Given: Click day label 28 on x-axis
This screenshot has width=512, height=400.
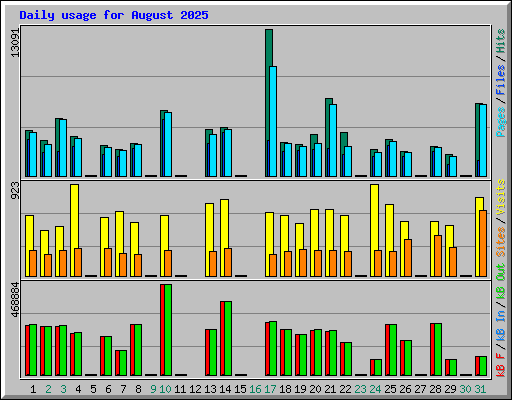Looking at the screenshot, I should (435, 389).
